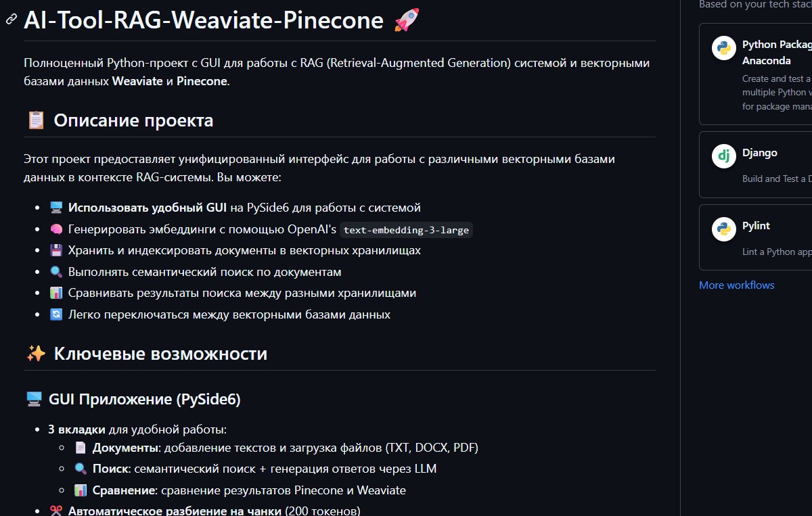This screenshot has width=812, height=516.
Task: Click the text-embedding-3-large code snippet
Action: click(406, 230)
